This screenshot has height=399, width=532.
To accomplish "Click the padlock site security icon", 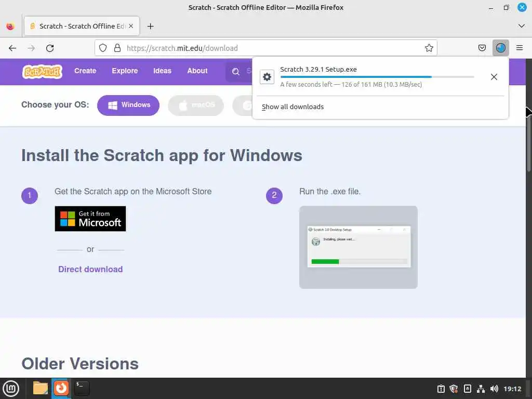I will (x=117, y=48).
